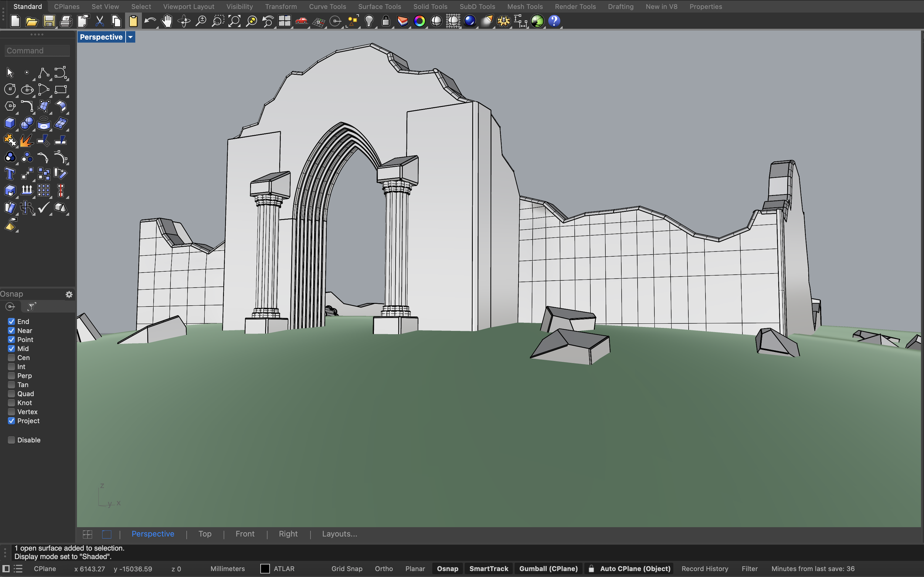
Task: Select the Text tool icon
Action: tap(10, 174)
